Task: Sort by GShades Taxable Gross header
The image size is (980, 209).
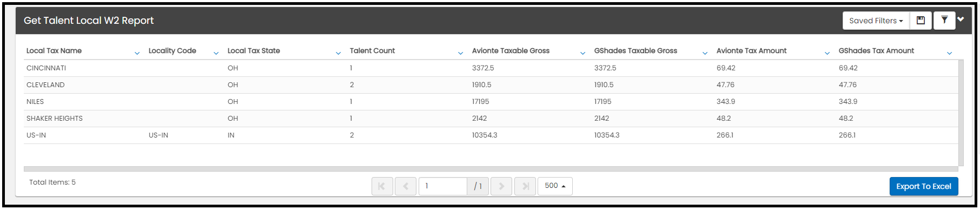Action: click(x=635, y=51)
